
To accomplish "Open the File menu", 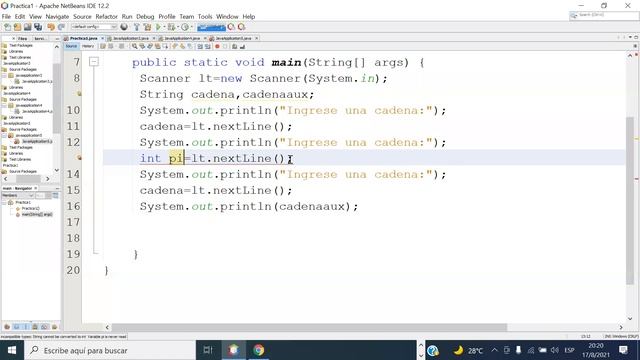I will click(6, 17).
